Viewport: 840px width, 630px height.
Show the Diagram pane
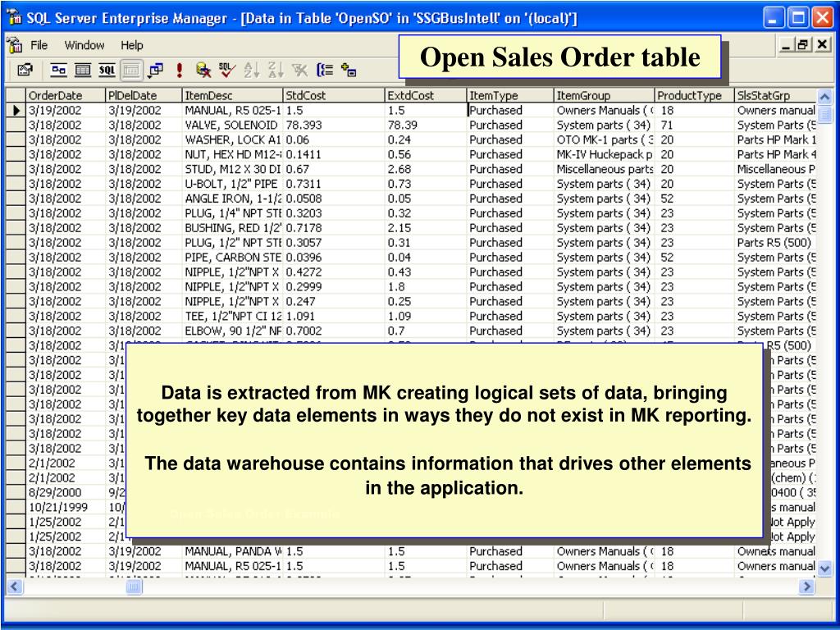pyautogui.click(x=59, y=70)
